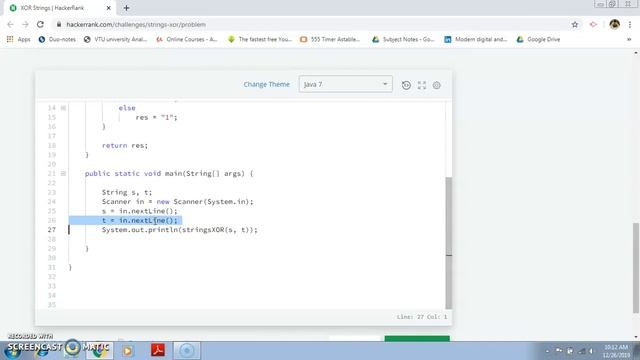
Task: Show more bookmarks via the chevron
Action: pyautogui.click(x=629, y=40)
